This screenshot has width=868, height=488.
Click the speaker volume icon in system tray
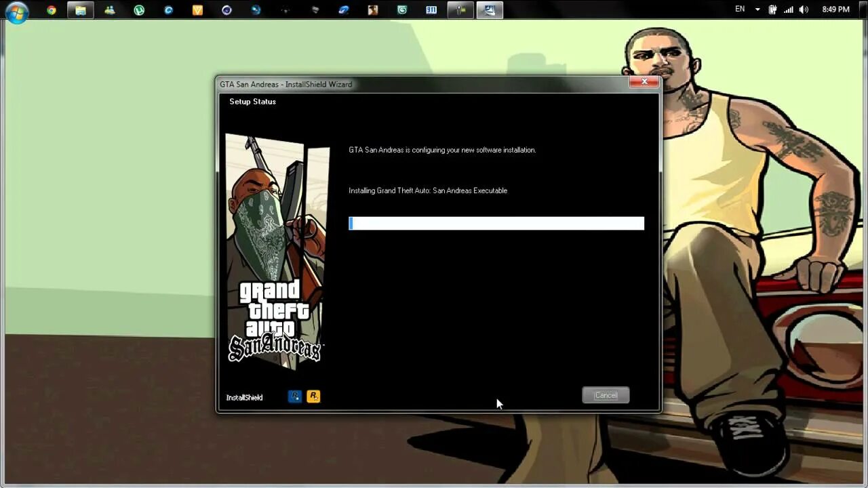click(x=803, y=9)
